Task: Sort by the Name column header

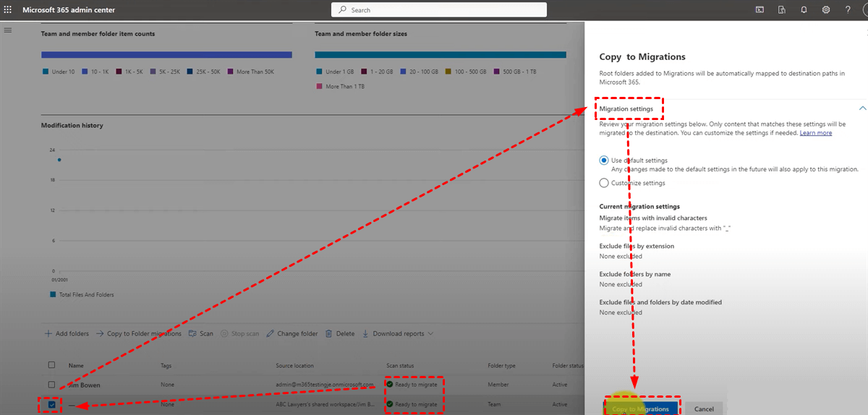Action: [x=76, y=366]
